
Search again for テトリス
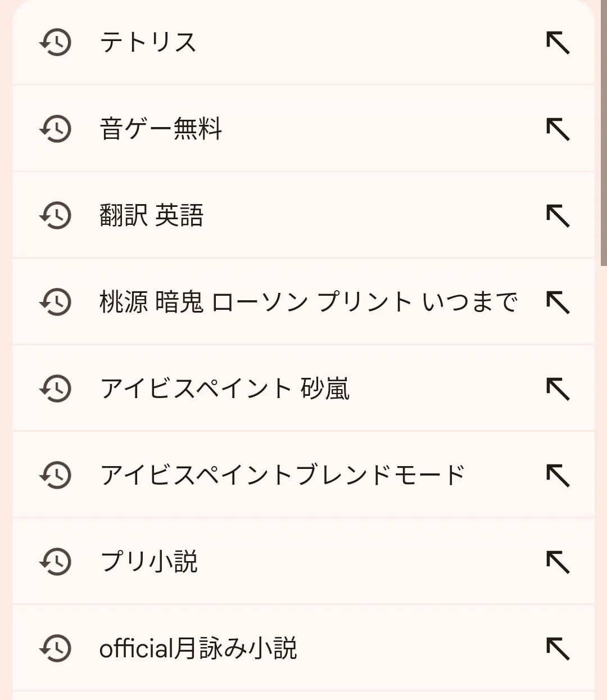[x=148, y=43]
